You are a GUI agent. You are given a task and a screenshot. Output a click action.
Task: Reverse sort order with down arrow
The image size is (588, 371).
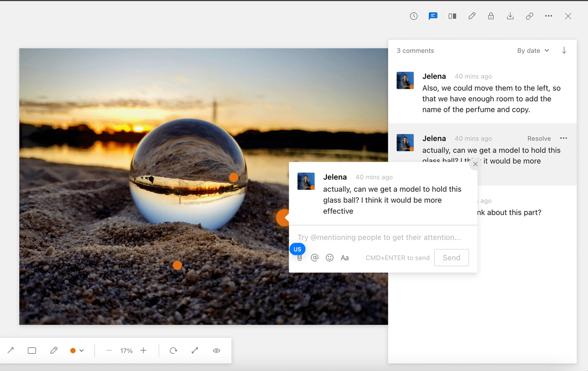(564, 50)
